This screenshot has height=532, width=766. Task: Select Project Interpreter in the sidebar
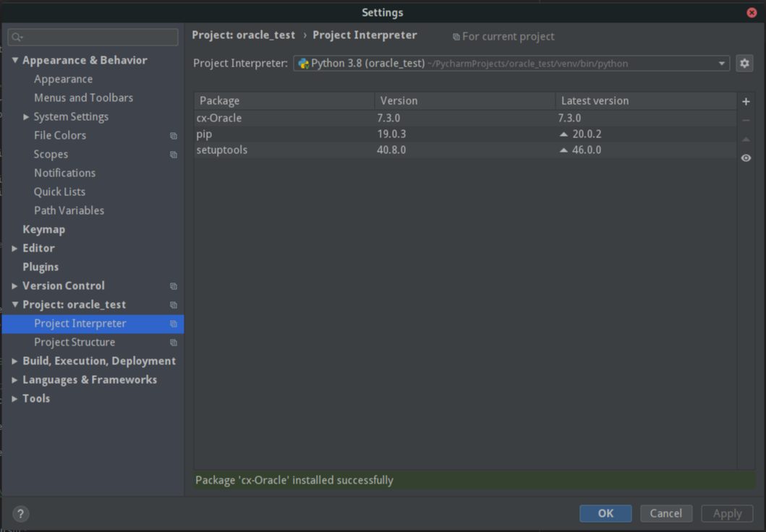pyautogui.click(x=93, y=324)
